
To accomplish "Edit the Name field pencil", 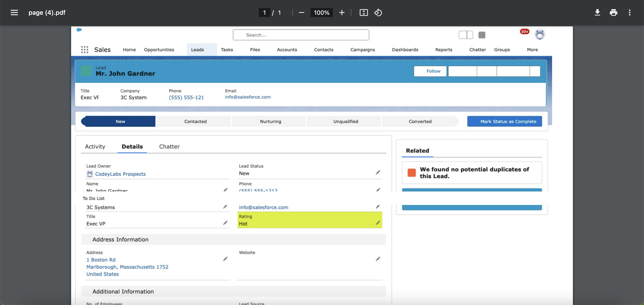I will 225,190.
